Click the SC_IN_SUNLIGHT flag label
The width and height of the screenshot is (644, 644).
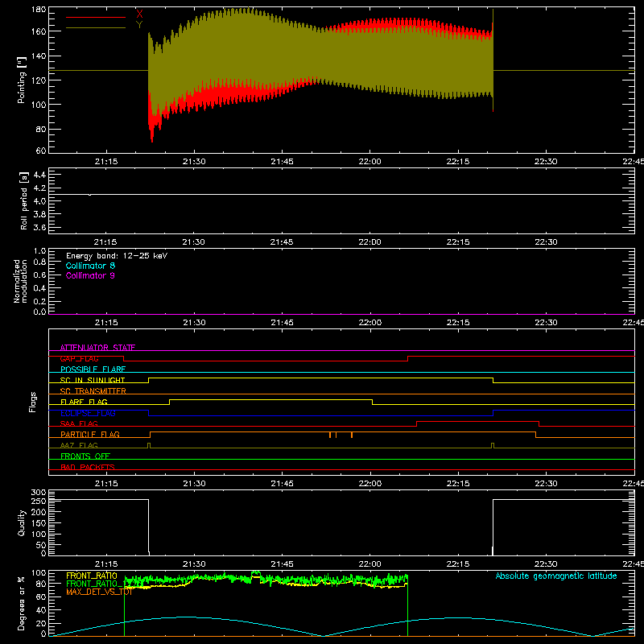point(93,380)
